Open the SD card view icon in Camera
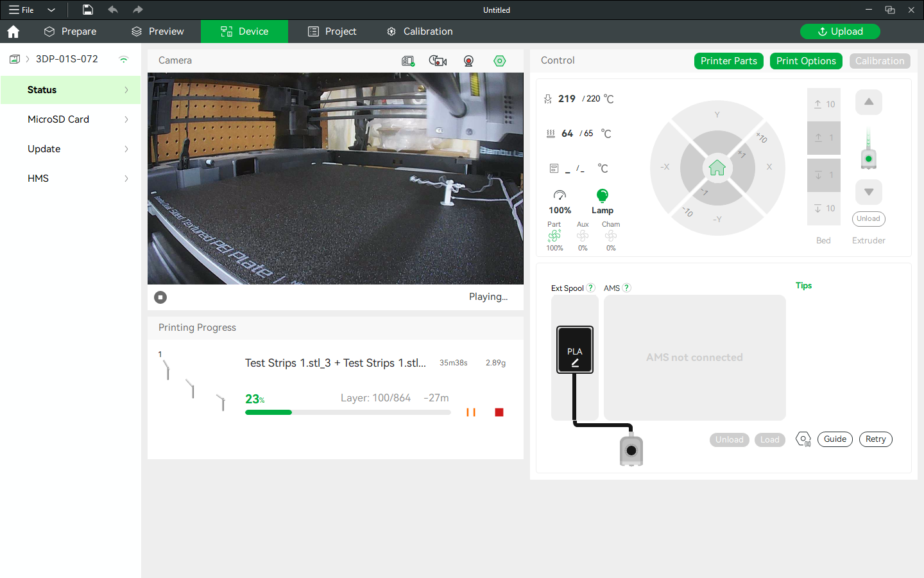 pos(408,61)
